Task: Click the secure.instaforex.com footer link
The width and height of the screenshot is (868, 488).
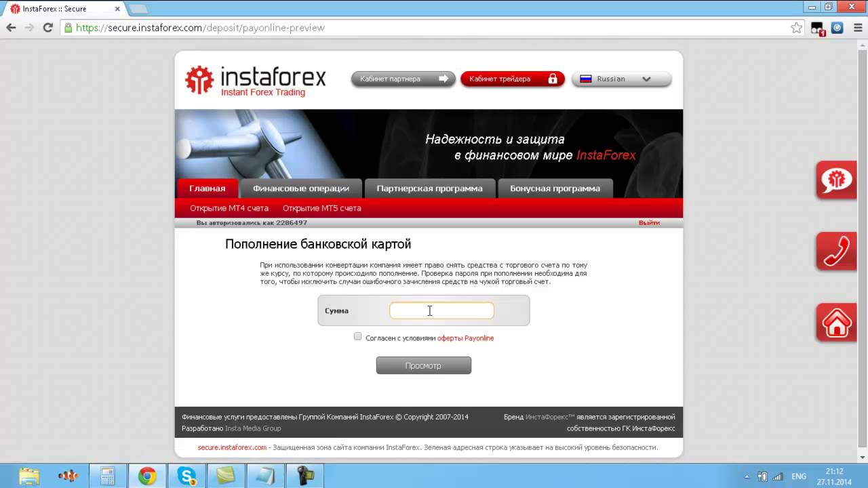Action: click(232, 447)
